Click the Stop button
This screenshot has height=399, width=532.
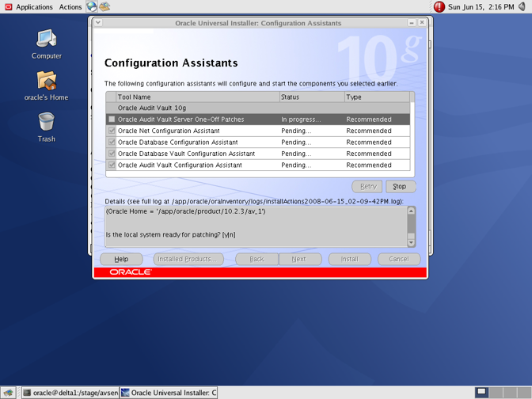(x=401, y=186)
